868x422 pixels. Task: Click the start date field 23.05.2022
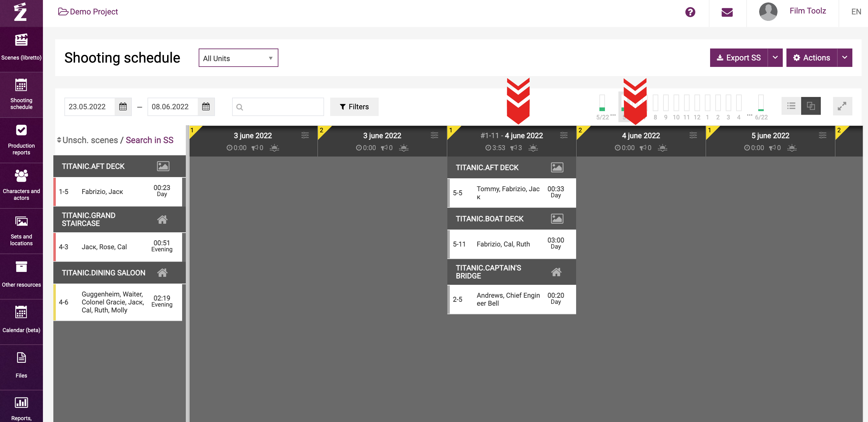(x=90, y=106)
